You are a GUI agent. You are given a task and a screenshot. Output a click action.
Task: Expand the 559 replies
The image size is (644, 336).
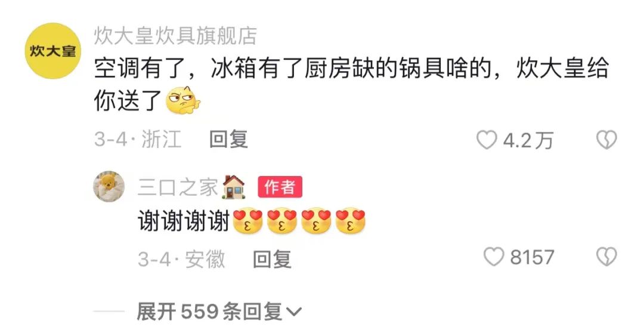219,312
